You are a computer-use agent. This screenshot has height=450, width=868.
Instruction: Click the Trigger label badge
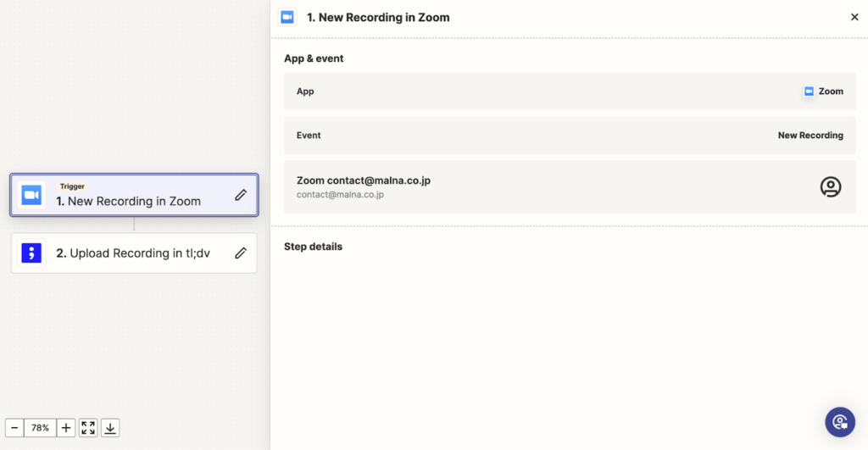point(73,186)
